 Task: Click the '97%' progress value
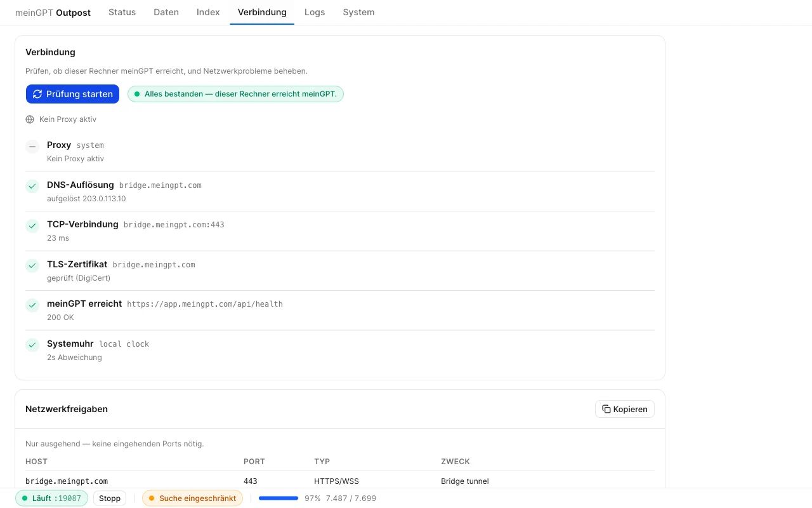(312, 498)
